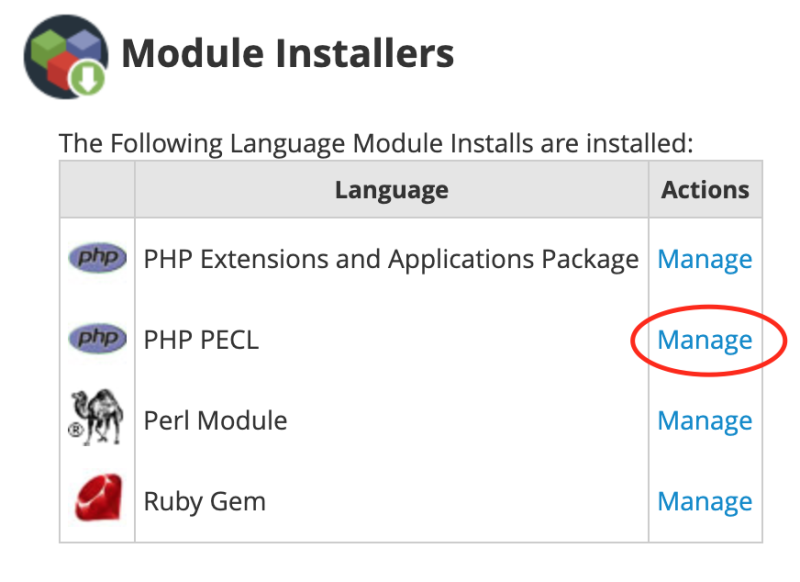800x582 pixels.
Task: Click the Module Installers page heading
Action: pyautogui.click(x=288, y=53)
